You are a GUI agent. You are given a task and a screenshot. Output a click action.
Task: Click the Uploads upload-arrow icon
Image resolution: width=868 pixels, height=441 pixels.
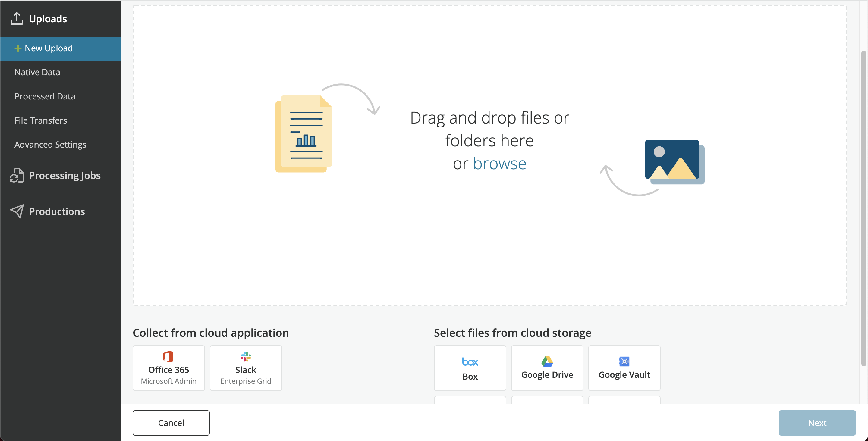click(17, 19)
